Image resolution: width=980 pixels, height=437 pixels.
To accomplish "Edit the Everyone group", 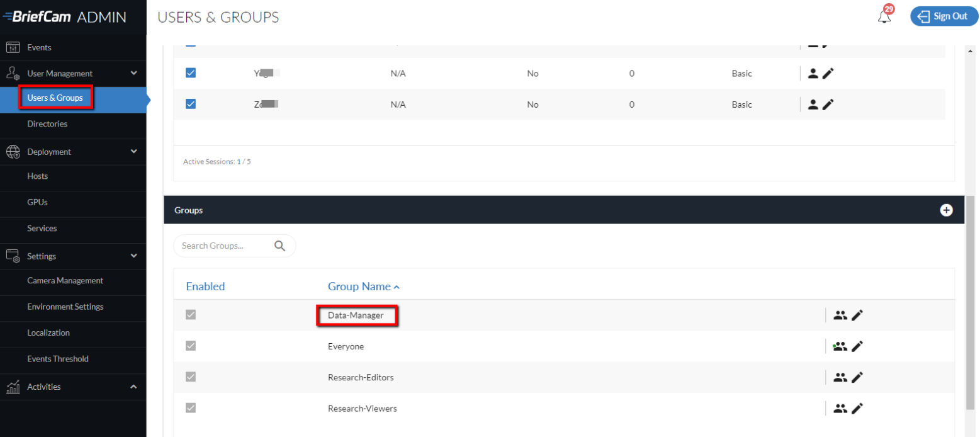I will pos(857,346).
